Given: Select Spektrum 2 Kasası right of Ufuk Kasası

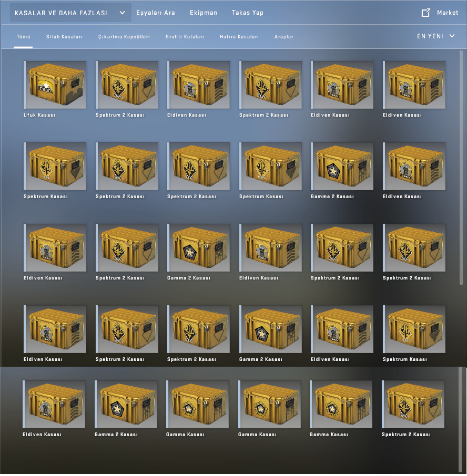Looking at the screenshot, I should click(127, 85).
